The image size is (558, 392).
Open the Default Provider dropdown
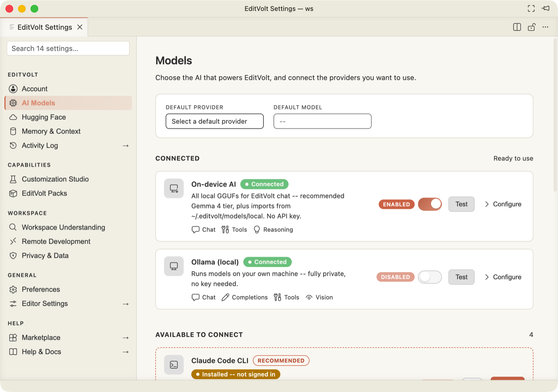[x=214, y=121]
